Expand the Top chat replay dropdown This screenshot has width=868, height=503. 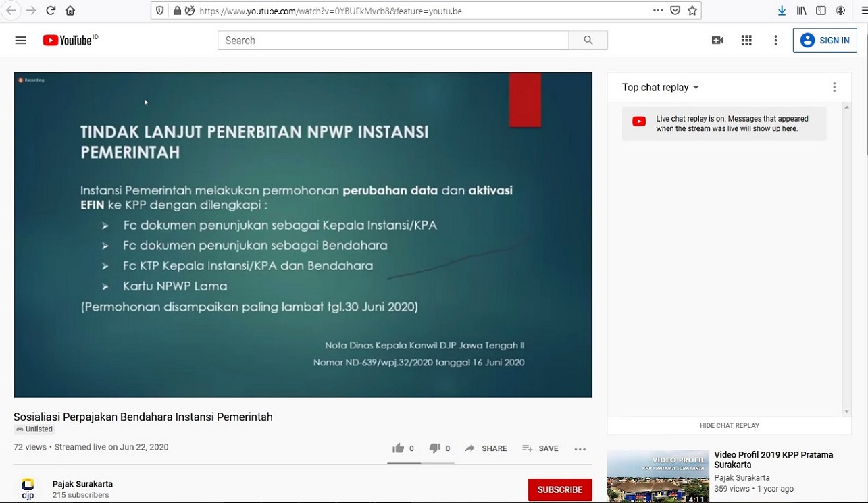[660, 88]
